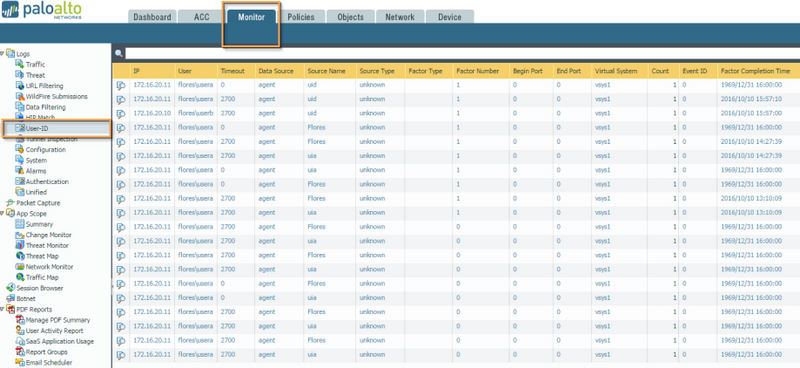
Task: Open Email Scheduler icon
Action: 19,362
